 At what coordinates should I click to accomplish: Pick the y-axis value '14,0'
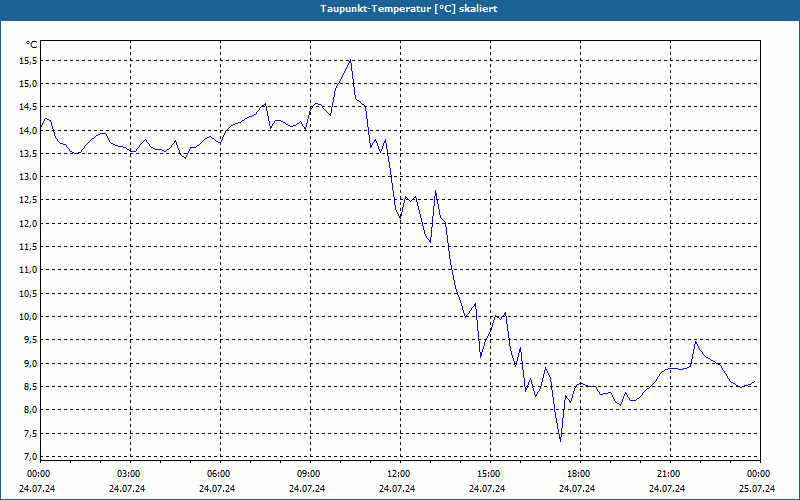pos(29,131)
